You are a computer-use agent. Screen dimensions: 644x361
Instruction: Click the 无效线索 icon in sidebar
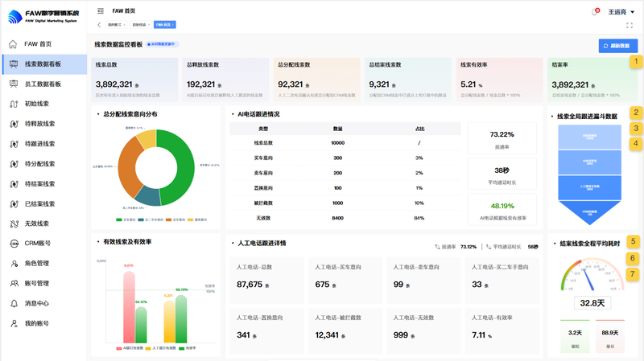(14, 224)
